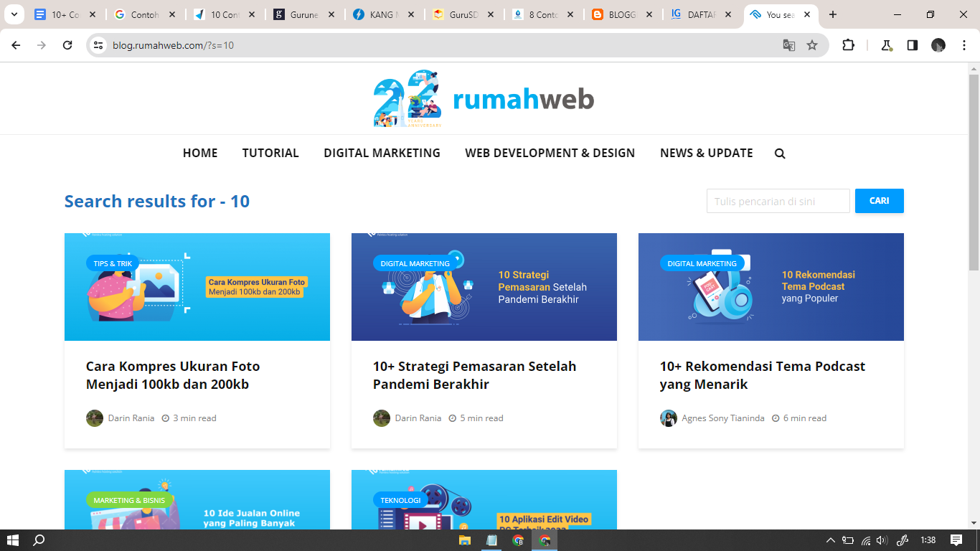Screen dimensions: 980x551
Task: Close the '10+ Co' docs tab
Action: pyautogui.click(x=93, y=14)
